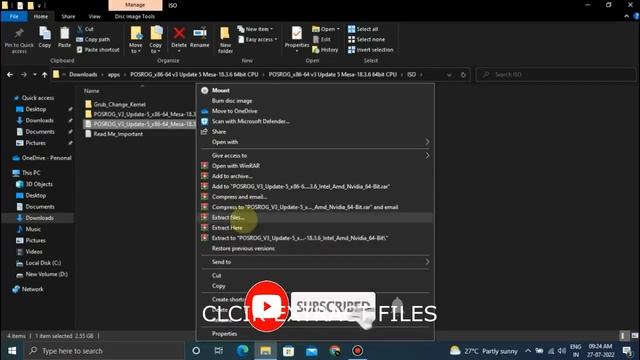Screen dimensions: 640x360
Task: Click the red Delete icon
Action: [179, 33]
